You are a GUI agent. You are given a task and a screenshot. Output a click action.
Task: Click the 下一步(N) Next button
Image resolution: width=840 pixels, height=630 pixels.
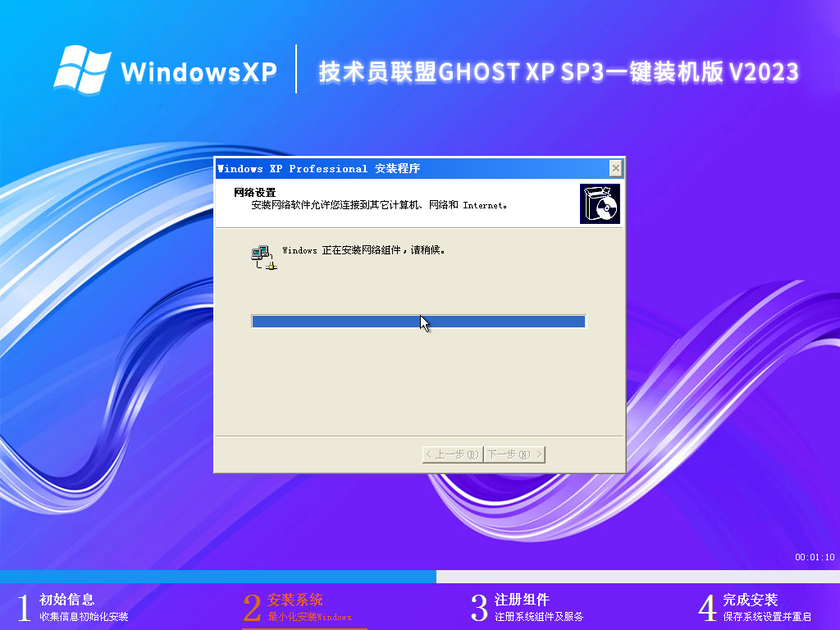514,454
